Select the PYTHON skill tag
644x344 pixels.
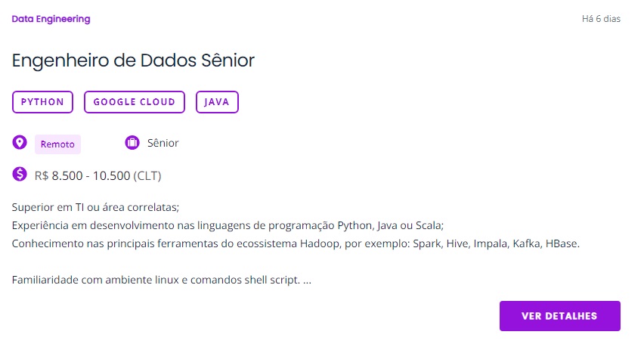[x=43, y=102]
